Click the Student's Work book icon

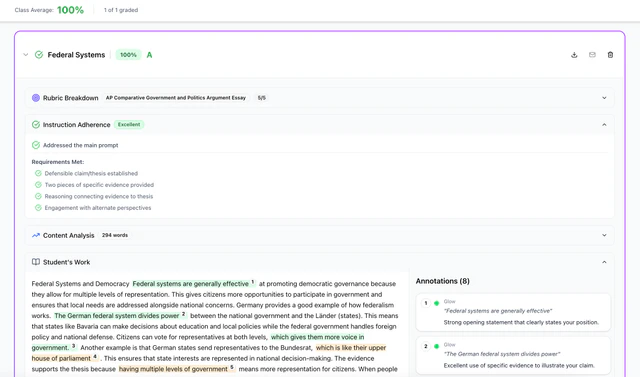36,262
